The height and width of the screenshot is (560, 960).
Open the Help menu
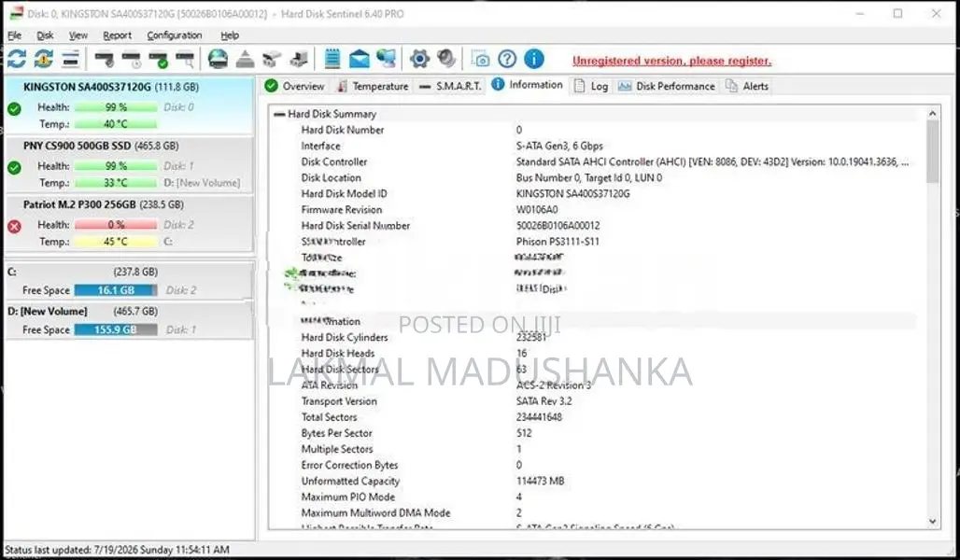(230, 35)
